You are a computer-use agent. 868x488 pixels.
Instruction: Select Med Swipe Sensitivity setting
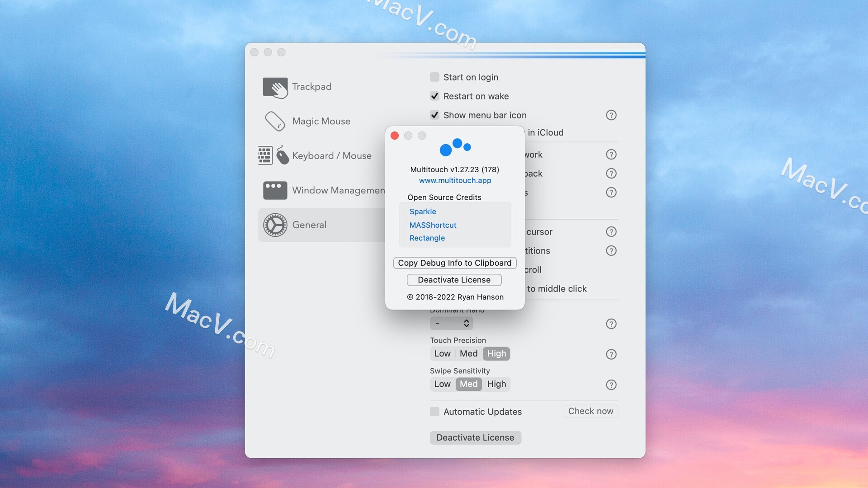click(x=468, y=384)
